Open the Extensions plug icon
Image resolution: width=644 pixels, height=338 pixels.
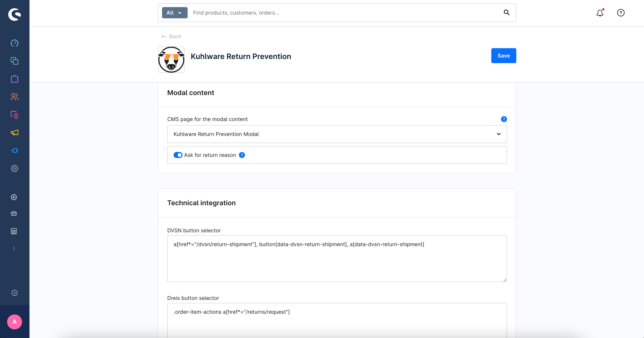[x=15, y=150]
